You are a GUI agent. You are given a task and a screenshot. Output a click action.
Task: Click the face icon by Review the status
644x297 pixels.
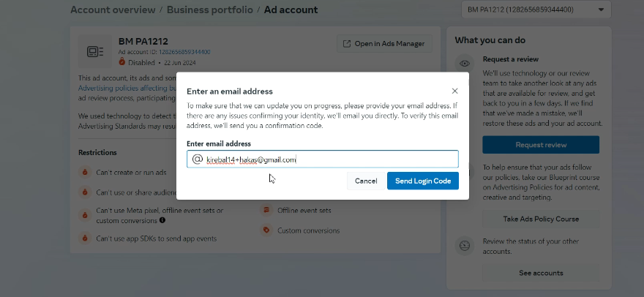pyautogui.click(x=464, y=246)
